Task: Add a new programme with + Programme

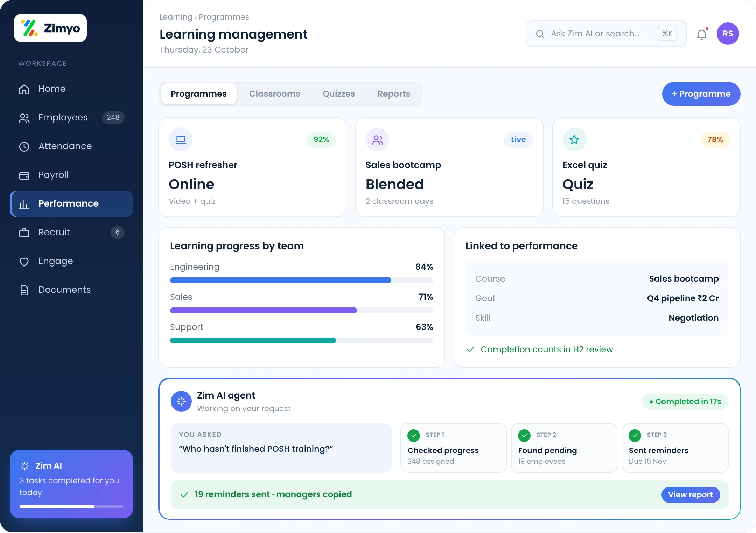Action: point(701,94)
